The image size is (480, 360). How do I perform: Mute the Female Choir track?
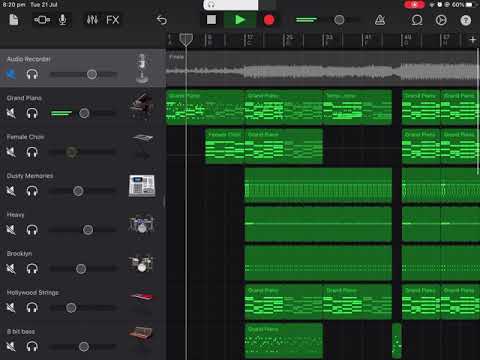pyautogui.click(x=11, y=152)
